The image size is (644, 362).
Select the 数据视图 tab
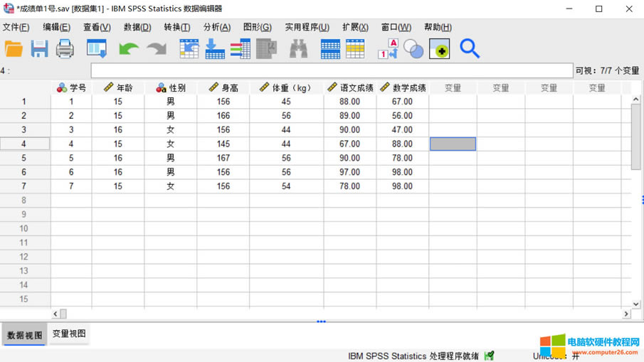tap(24, 335)
